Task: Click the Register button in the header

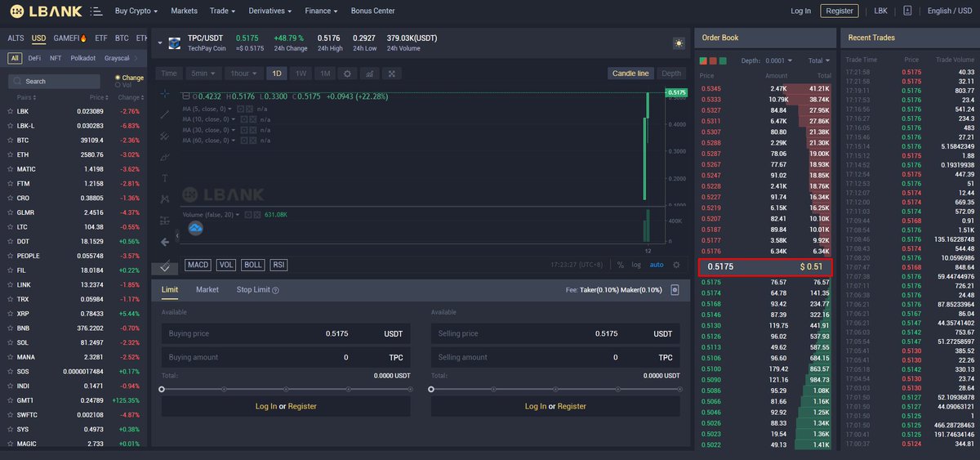Action: [x=840, y=11]
